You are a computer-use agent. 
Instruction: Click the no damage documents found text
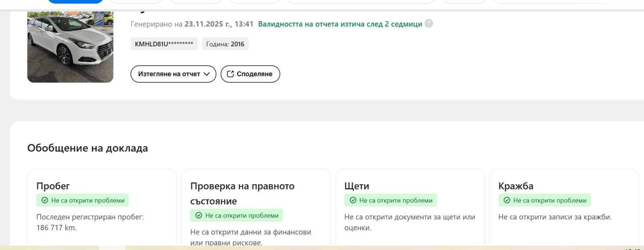point(410,222)
